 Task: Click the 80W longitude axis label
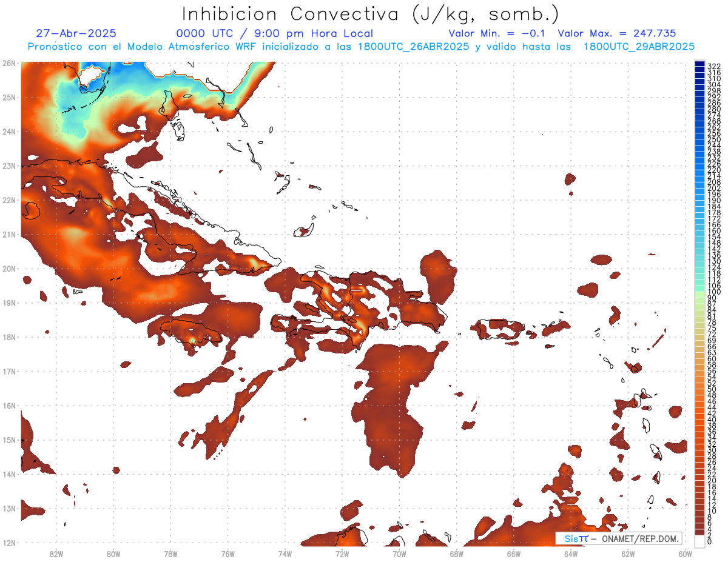113,554
